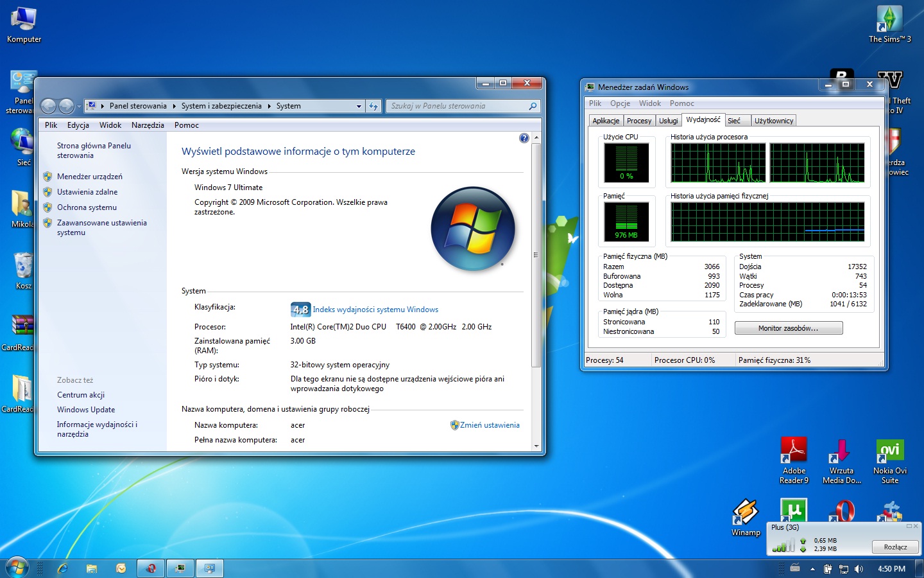
Task: Open the Pomoc menu in System window
Action: [187, 125]
